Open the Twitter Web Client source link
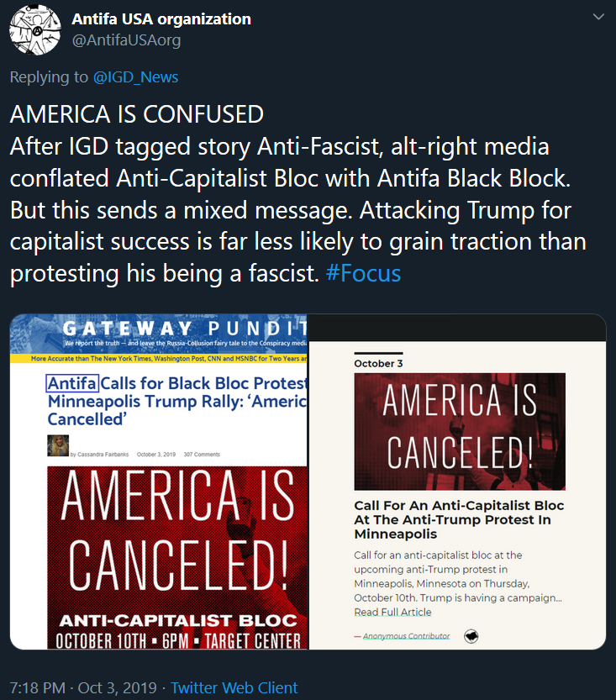 [x=234, y=687]
